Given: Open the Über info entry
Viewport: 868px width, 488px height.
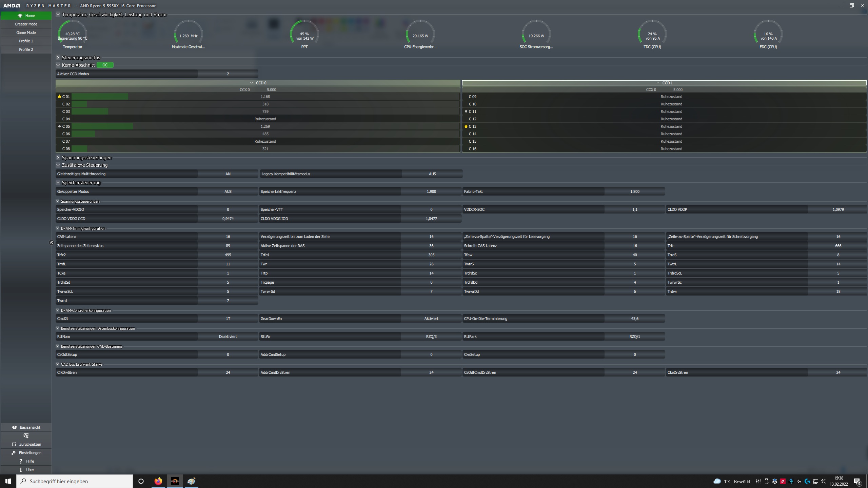Looking at the screenshot, I should 26,470.
